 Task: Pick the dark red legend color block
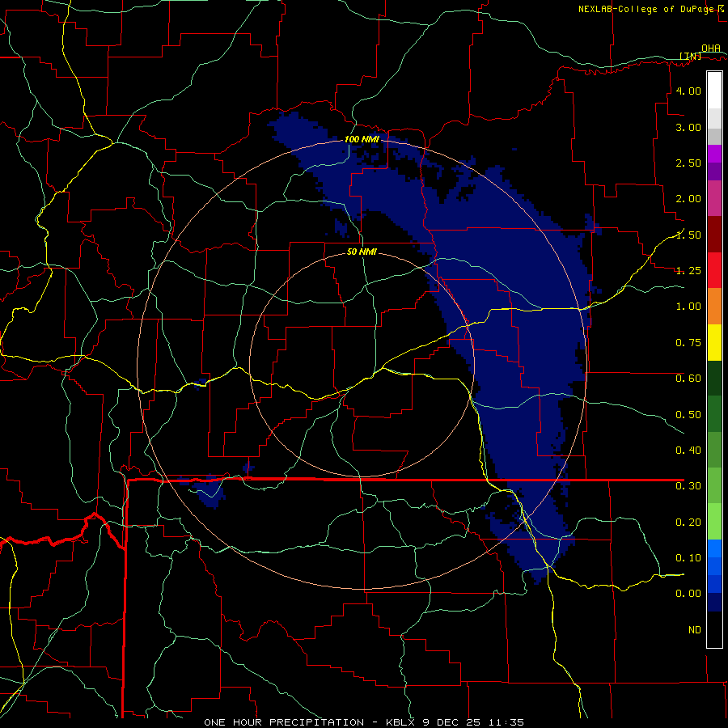[x=714, y=235]
